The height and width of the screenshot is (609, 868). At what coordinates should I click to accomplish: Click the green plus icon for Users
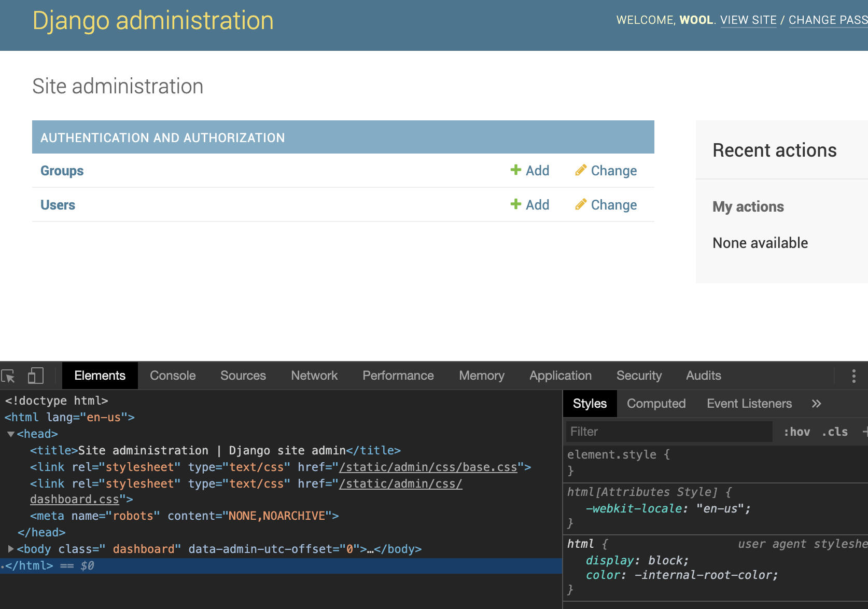515,204
